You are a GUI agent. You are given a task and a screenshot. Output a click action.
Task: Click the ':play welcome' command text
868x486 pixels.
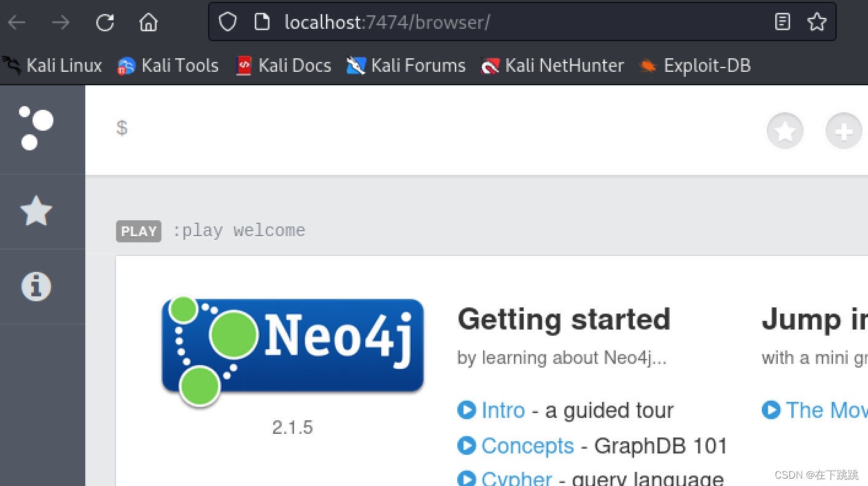click(239, 231)
